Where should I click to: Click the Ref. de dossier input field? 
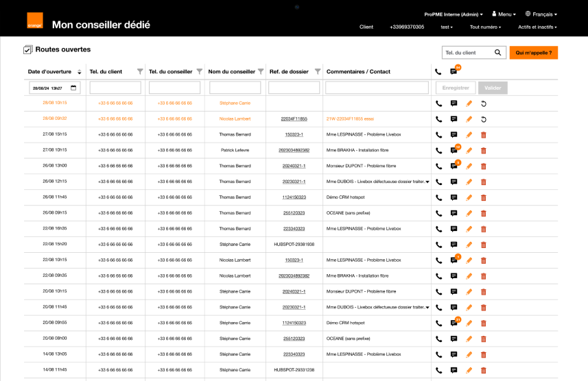[x=294, y=88]
